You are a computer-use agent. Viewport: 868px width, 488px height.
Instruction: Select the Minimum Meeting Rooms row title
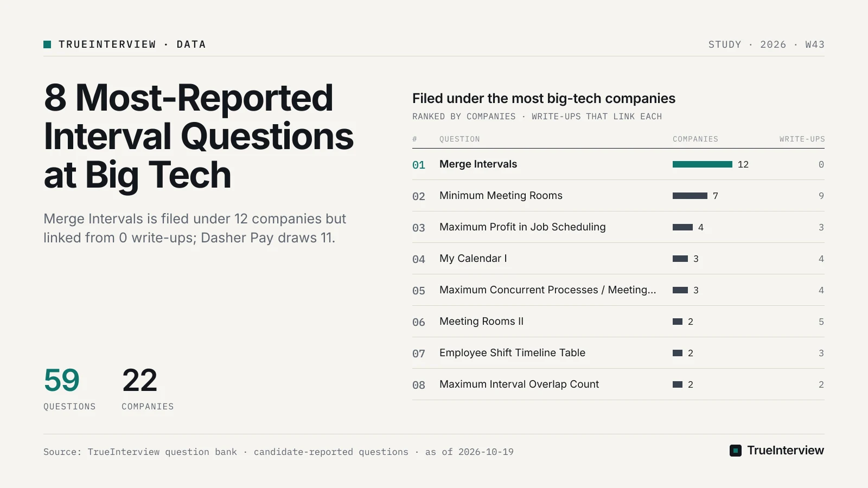click(501, 196)
